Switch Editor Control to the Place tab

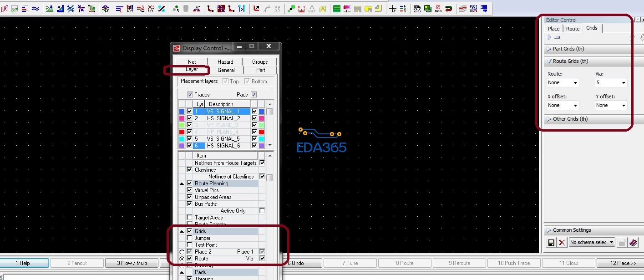554,29
